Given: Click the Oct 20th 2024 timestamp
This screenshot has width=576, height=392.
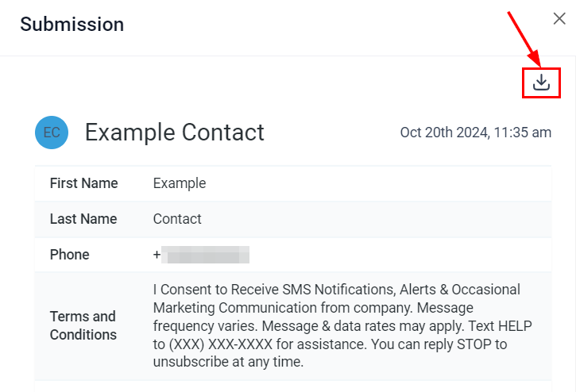Looking at the screenshot, I should pos(475,133).
